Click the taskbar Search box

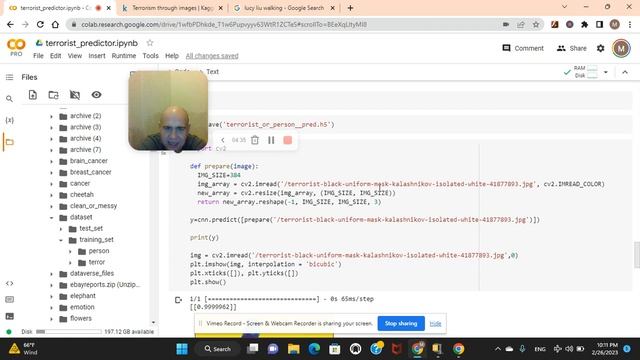(x=218, y=349)
